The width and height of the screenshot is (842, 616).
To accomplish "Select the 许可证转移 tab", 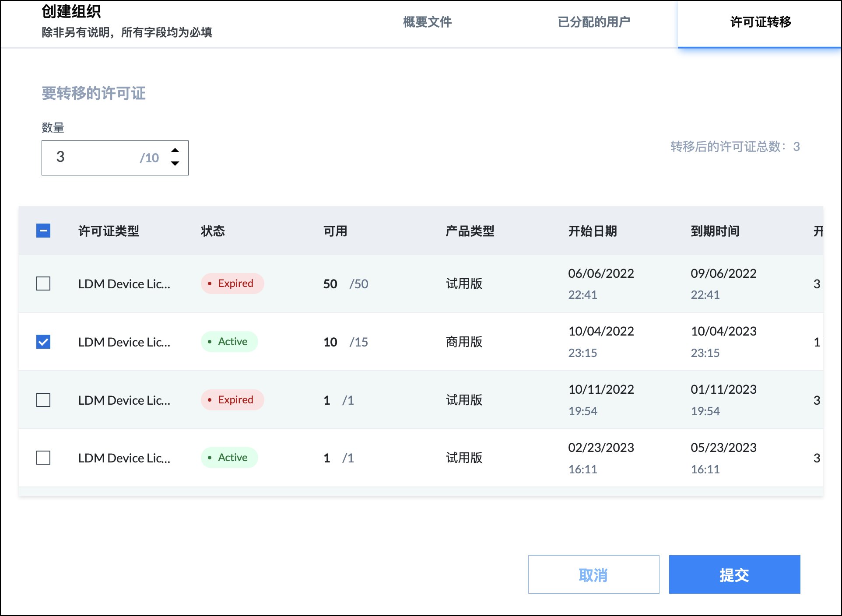I will [760, 22].
